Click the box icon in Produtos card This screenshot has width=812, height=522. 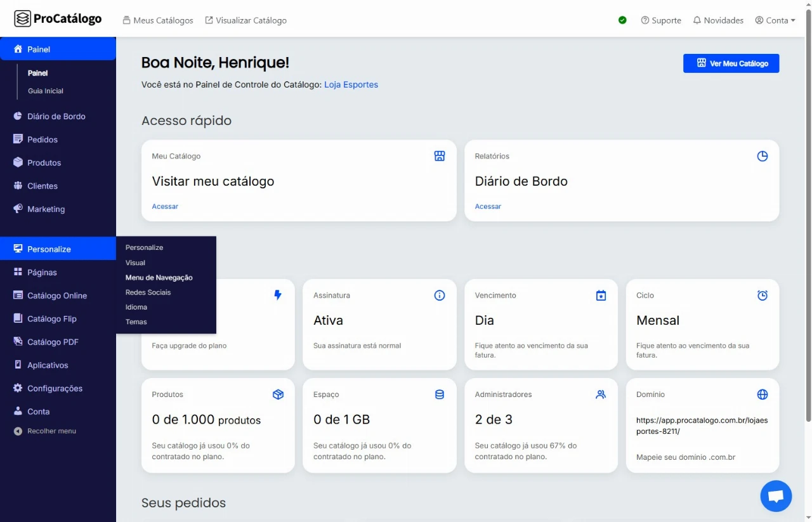click(278, 395)
